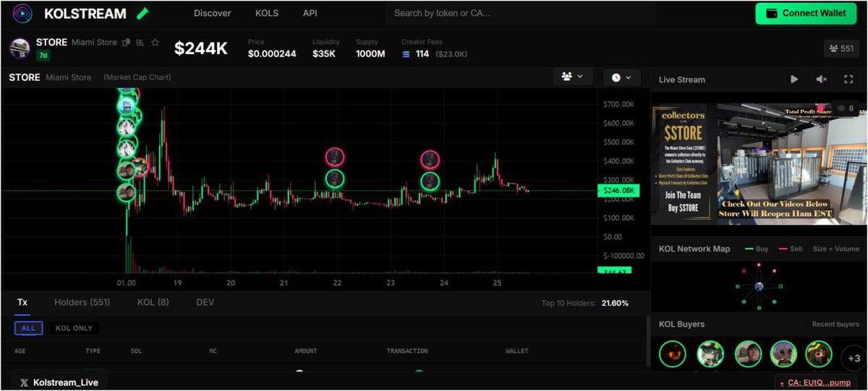This screenshot has height=391, width=868.
Task: Select the third KOL buyer avatar
Action: [x=748, y=354]
